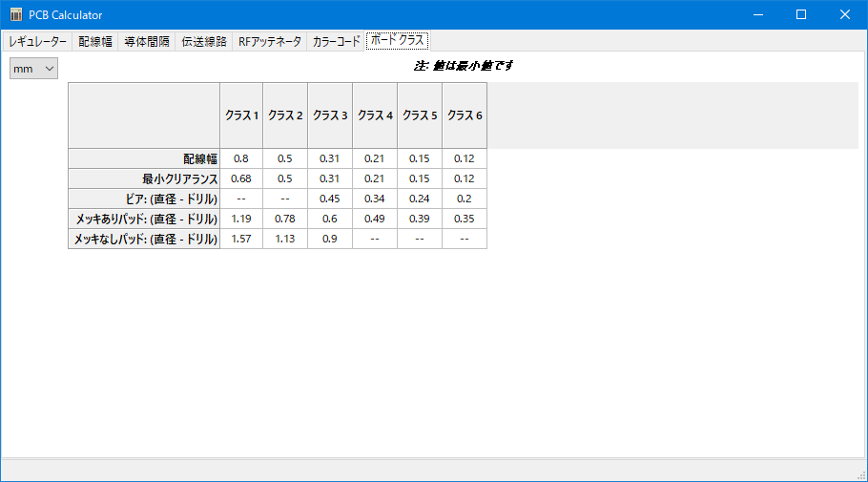Maximize the PCB Calculator window
This screenshot has width=868, height=482.
[801, 14]
